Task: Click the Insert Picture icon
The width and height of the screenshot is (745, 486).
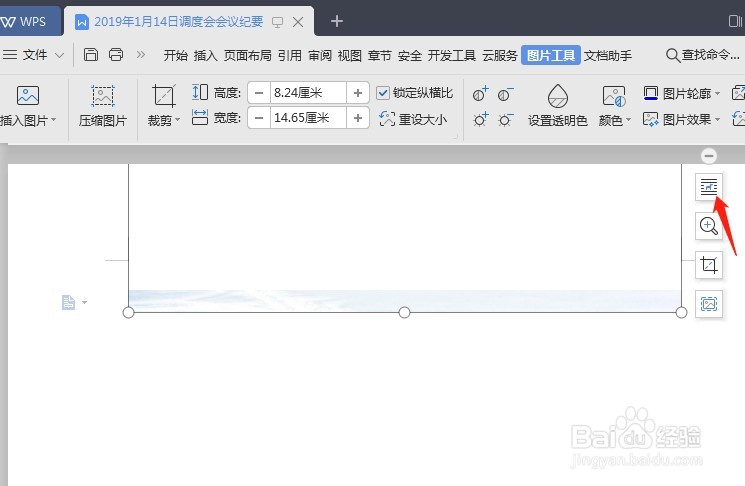Action: coord(28,95)
